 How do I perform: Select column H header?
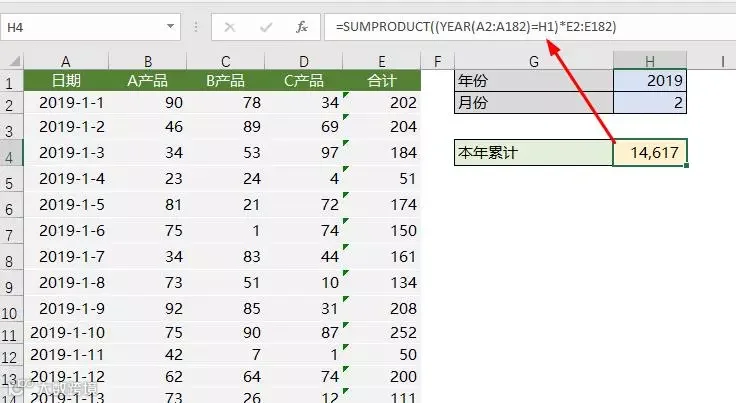click(650, 61)
